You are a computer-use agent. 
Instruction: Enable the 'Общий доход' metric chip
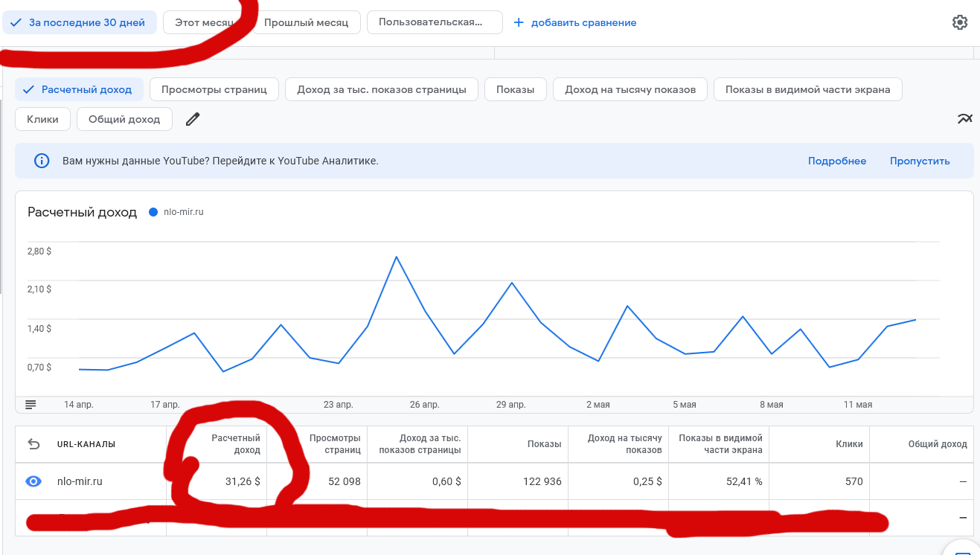[x=124, y=119]
